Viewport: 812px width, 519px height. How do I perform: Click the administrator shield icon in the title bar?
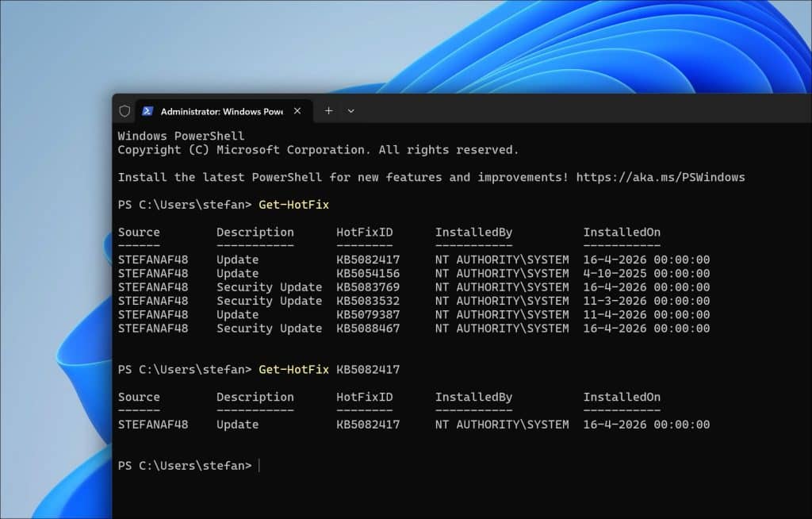click(x=124, y=111)
